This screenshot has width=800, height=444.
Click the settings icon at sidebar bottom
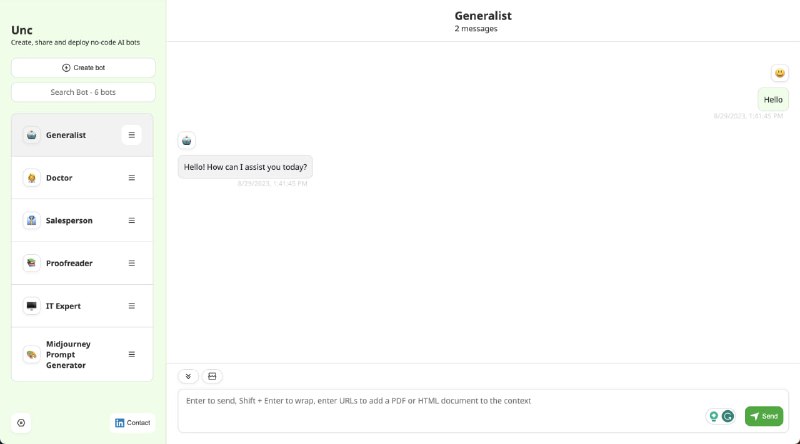[x=21, y=423]
